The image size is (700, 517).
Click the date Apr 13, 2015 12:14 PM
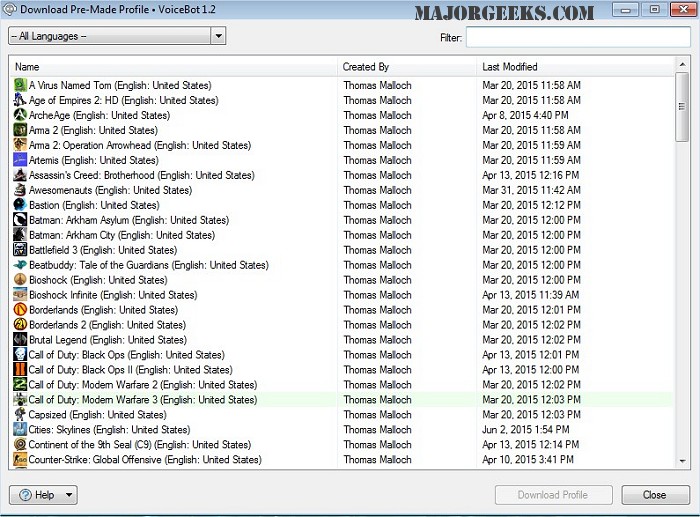pyautogui.click(x=530, y=445)
